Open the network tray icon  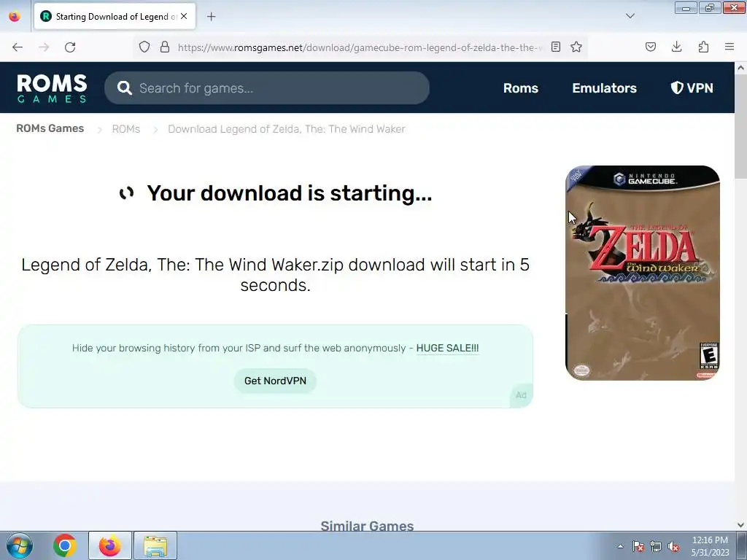coord(656,547)
